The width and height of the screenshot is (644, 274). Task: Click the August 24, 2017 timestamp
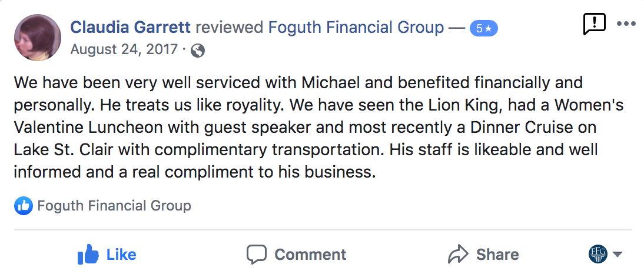[124, 49]
